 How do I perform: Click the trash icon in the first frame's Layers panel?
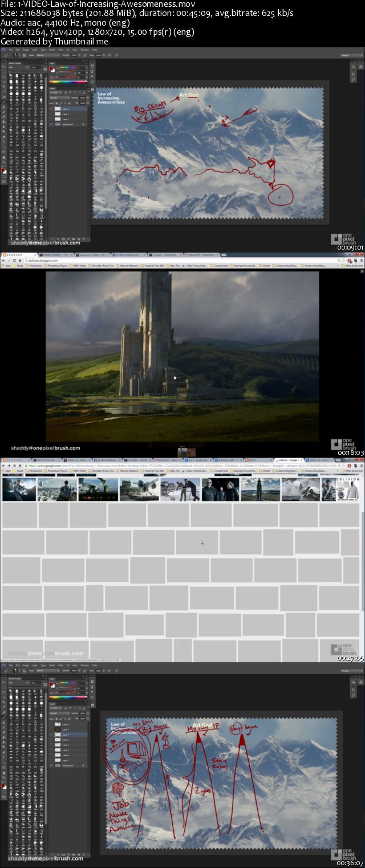[x=84, y=239]
